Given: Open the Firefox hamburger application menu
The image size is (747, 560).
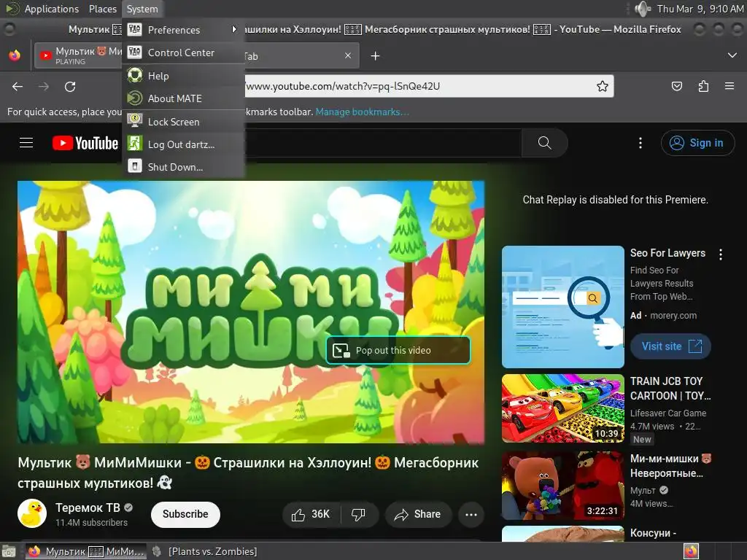Looking at the screenshot, I should tap(729, 86).
